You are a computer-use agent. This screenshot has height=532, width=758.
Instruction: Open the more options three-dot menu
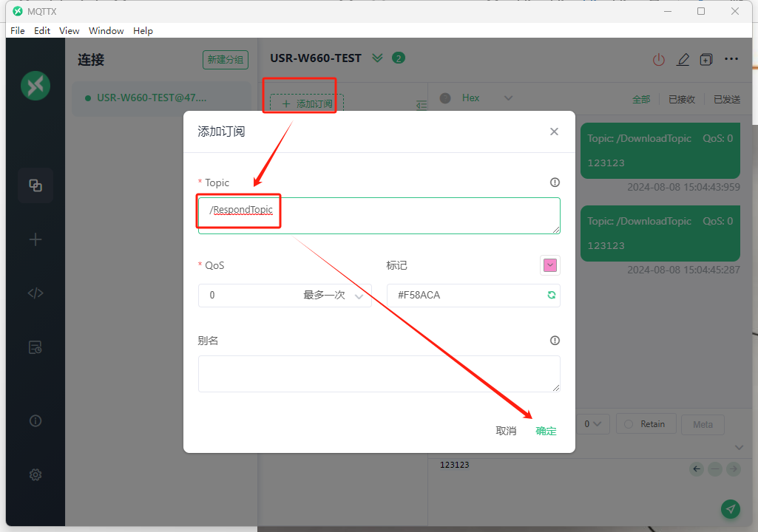click(731, 59)
